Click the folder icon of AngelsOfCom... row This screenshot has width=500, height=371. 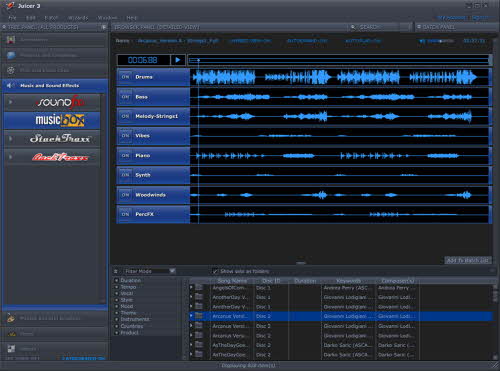[x=199, y=287]
